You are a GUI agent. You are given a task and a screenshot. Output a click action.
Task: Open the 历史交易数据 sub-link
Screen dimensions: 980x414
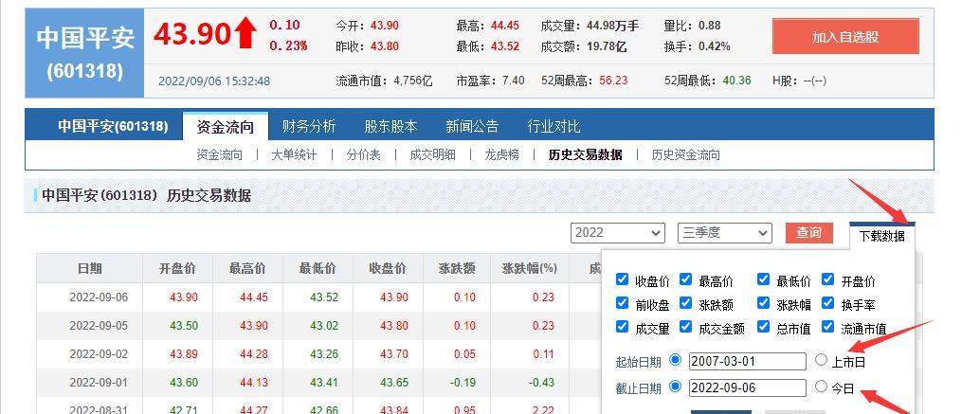(x=585, y=154)
